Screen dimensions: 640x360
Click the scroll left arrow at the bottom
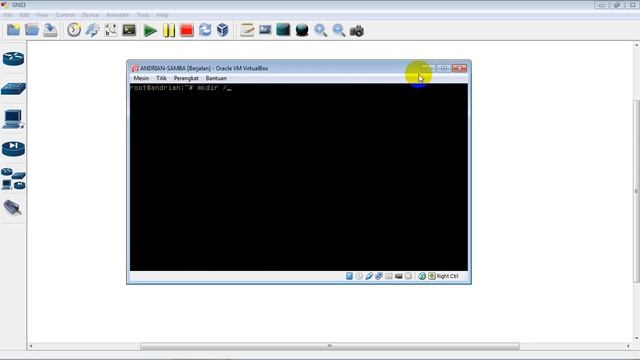(x=31, y=346)
